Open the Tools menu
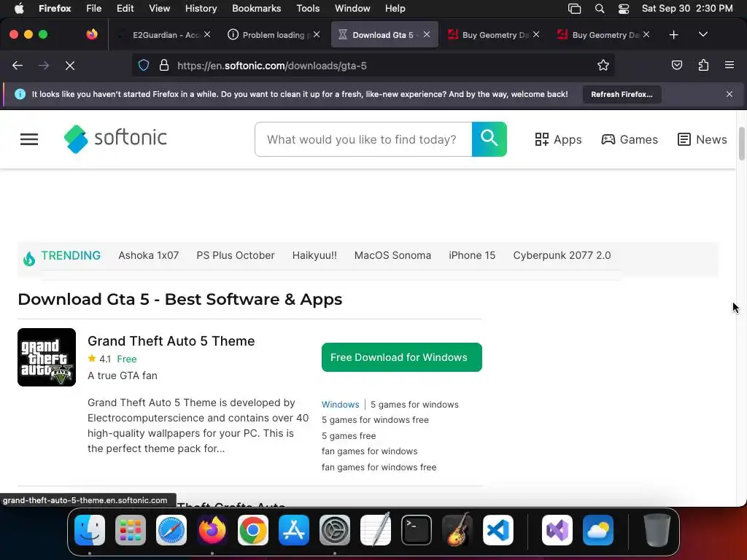Viewport: 747px width, 560px height. click(308, 8)
